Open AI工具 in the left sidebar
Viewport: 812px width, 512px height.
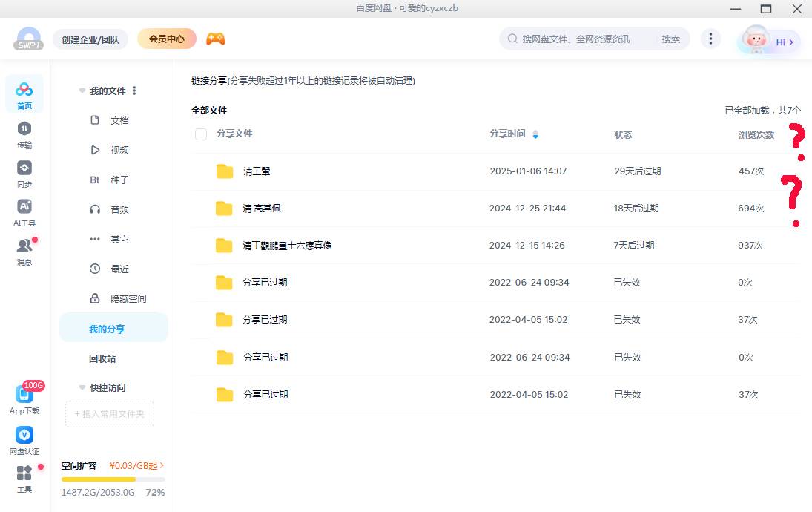click(24, 207)
